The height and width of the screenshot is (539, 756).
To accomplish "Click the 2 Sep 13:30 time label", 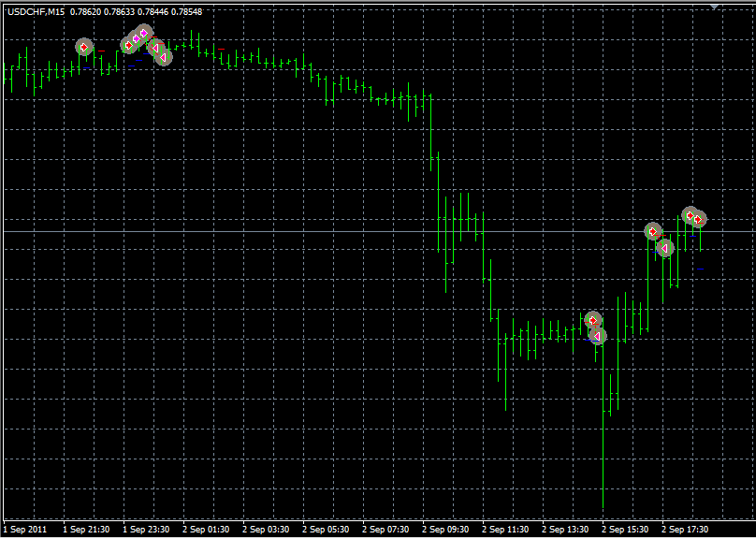I will 565,530.
